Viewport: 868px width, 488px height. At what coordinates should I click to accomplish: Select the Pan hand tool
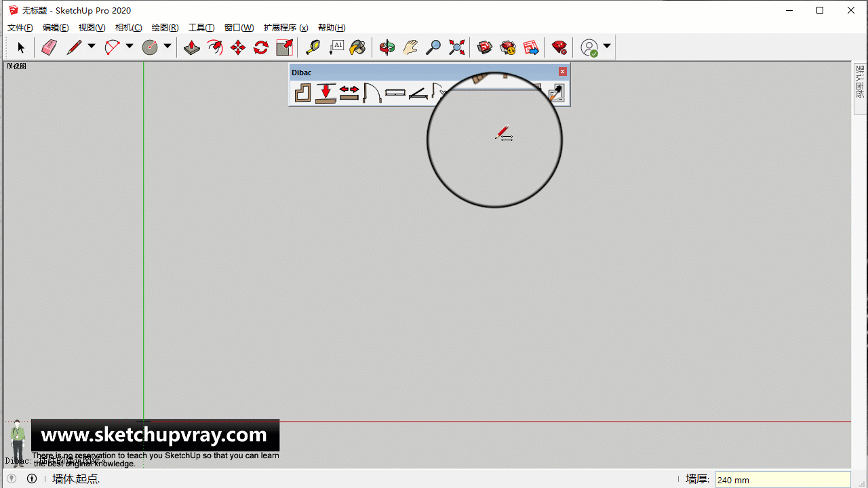click(410, 47)
